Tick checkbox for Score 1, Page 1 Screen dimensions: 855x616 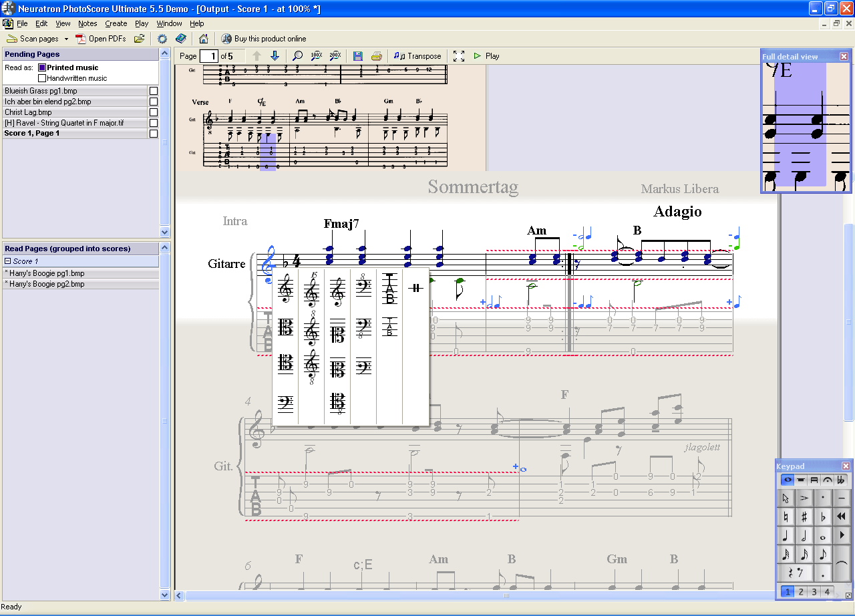tap(154, 134)
